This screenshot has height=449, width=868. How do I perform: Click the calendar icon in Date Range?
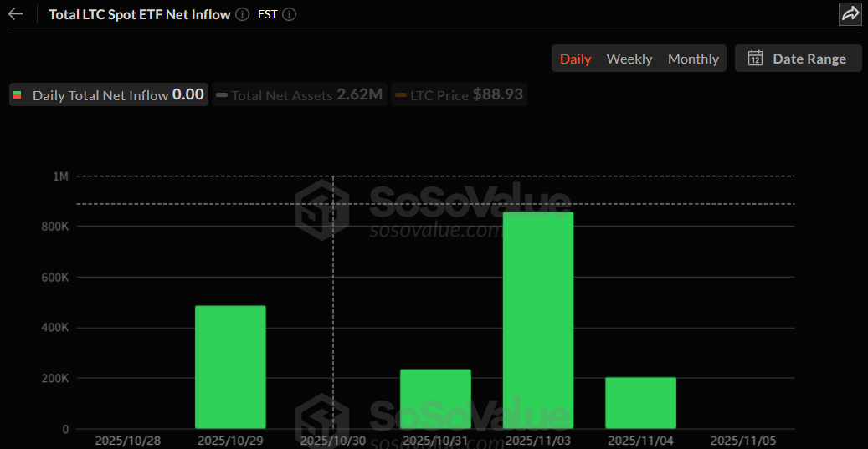click(x=755, y=59)
